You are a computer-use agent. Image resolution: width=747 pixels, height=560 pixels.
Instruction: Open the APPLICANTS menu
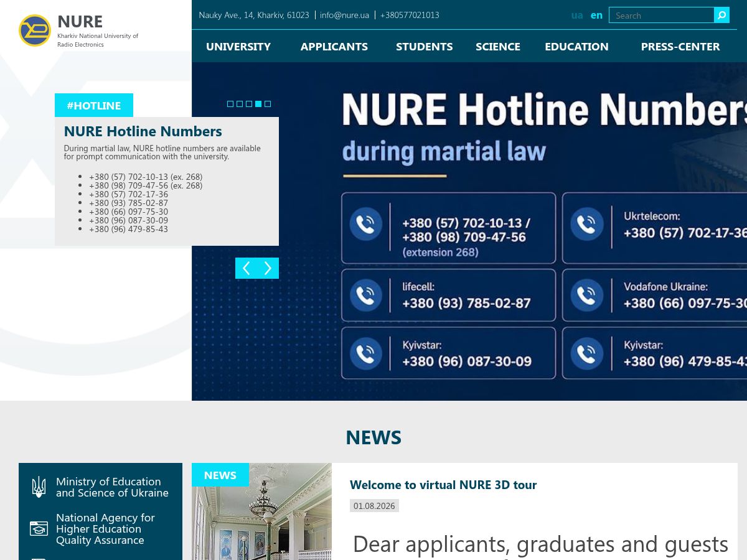pyautogui.click(x=334, y=46)
